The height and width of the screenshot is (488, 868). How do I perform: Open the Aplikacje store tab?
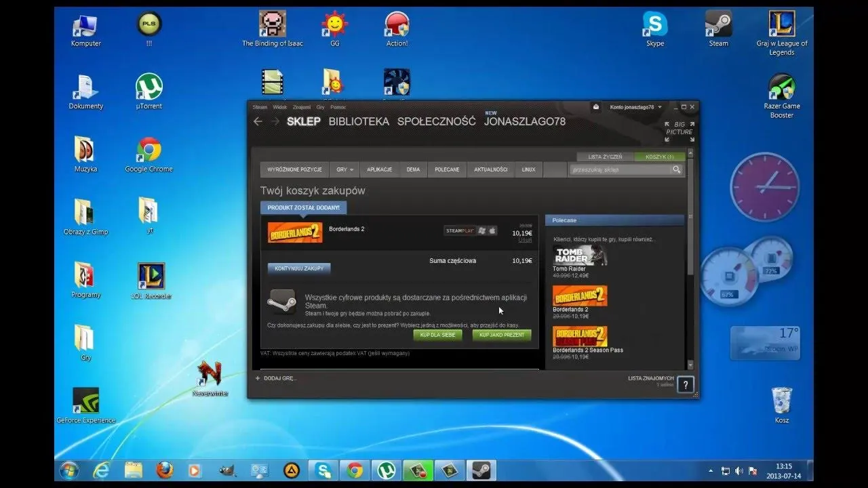380,169
